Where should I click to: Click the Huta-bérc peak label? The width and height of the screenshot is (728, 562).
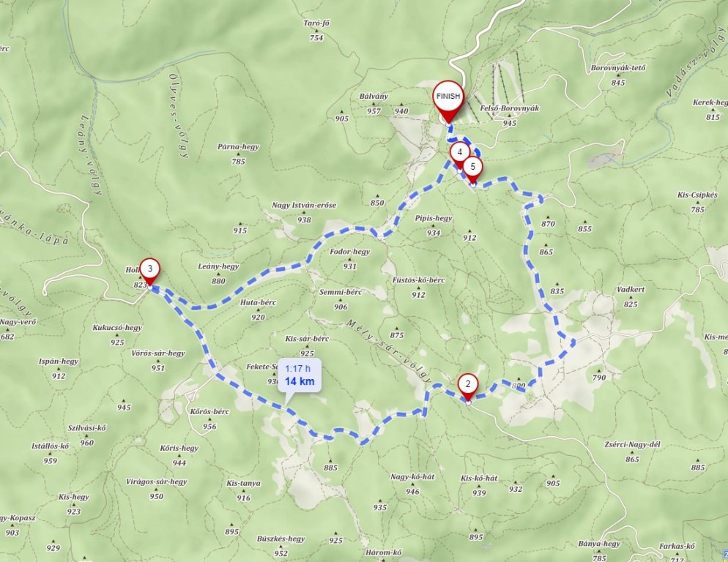tap(258, 302)
